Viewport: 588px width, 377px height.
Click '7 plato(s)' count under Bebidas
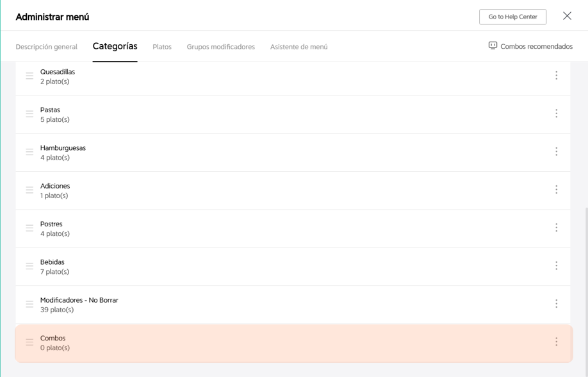click(54, 271)
